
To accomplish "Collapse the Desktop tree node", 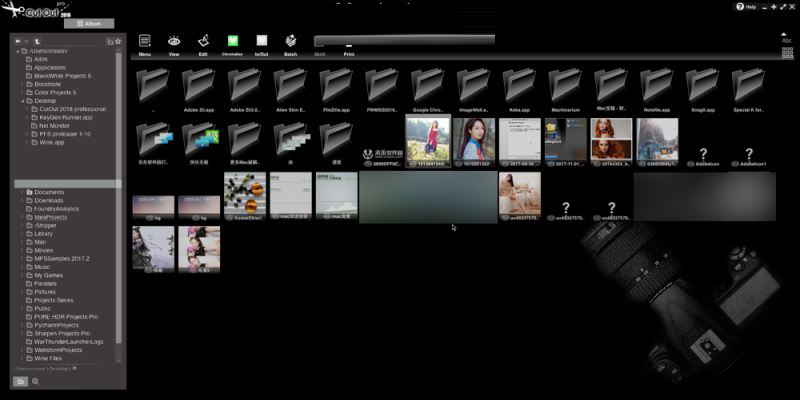I will coord(23,101).
